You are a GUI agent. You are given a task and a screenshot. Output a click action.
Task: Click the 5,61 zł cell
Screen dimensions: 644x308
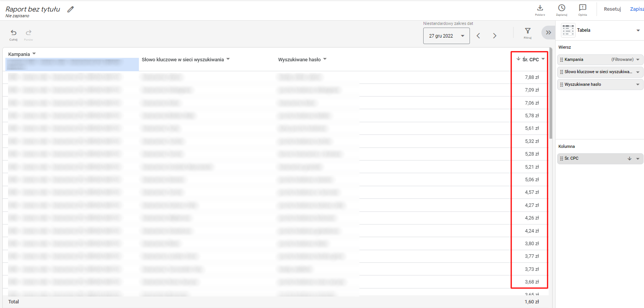click(x=532, y=128)
